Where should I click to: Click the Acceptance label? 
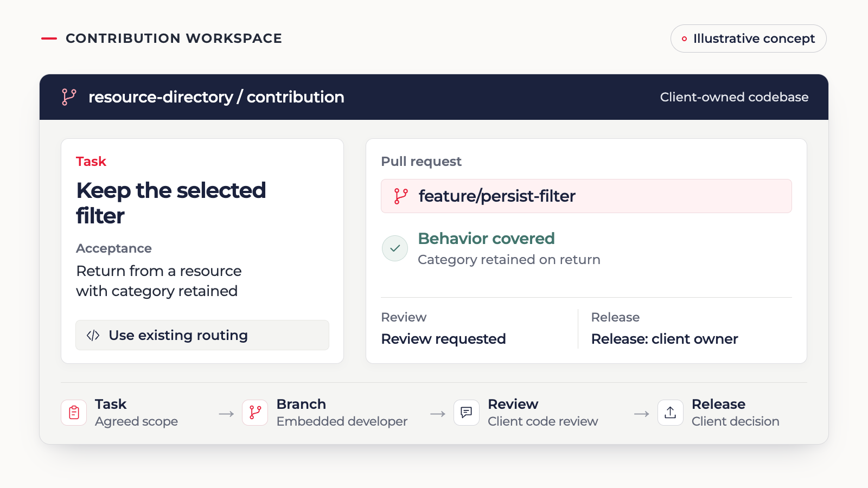click(x=114, y=248)
